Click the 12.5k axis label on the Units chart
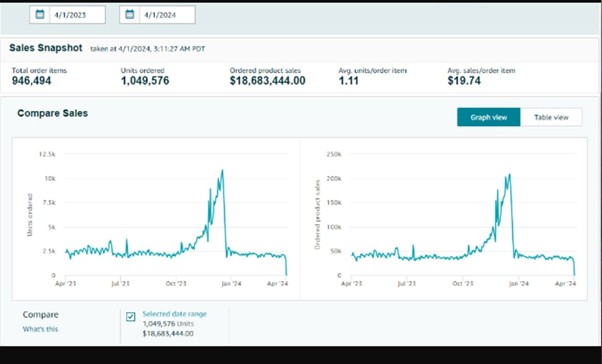The height and width of the screenshot is (364, 602). click(x=47, y=154)
